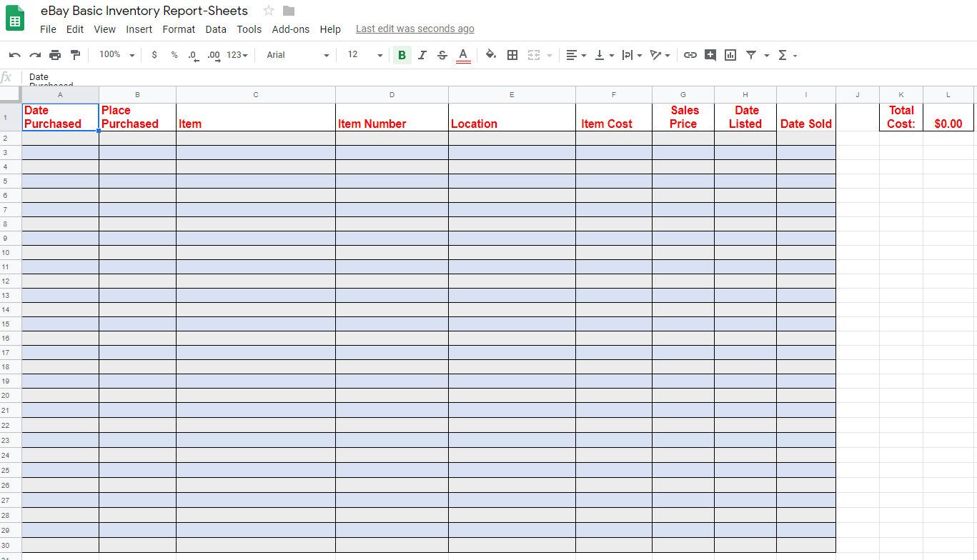Decrease decimal places icon

tap(194, 55)
